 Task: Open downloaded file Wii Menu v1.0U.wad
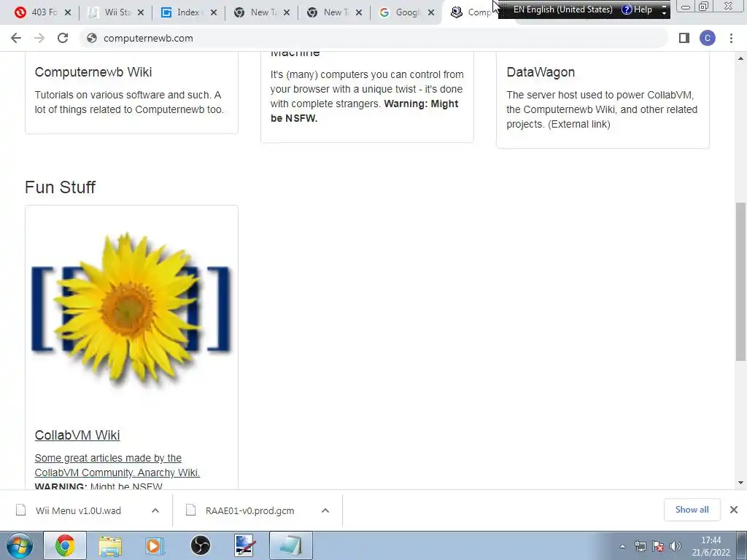pos(78,510)
